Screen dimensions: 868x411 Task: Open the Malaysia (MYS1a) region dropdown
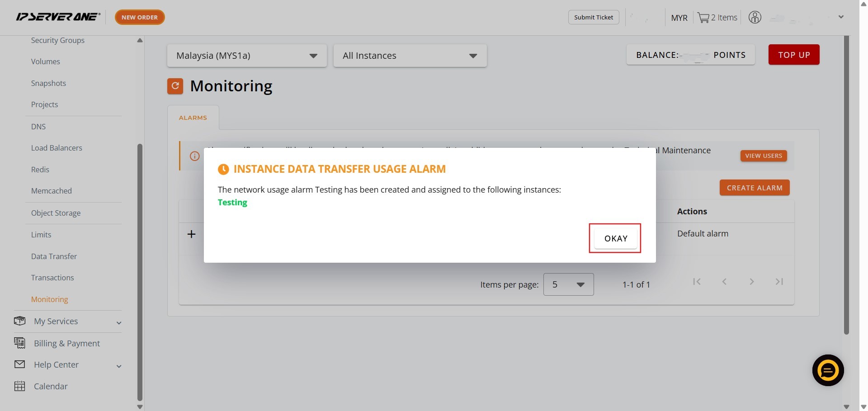[247, 56]
